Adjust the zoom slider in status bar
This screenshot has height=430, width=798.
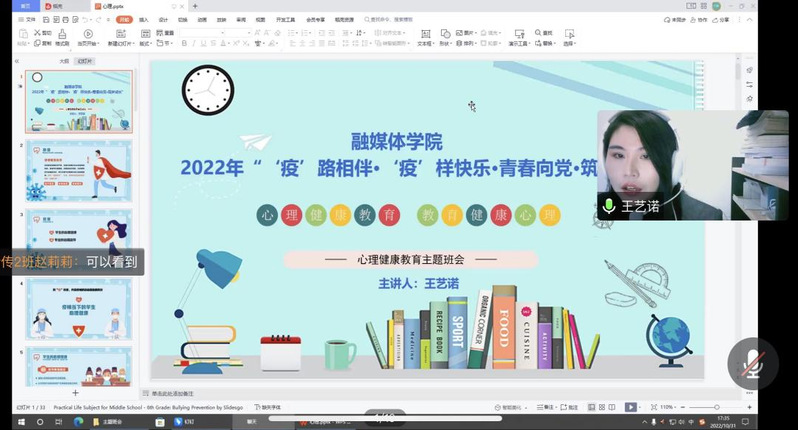coord(717,407)
